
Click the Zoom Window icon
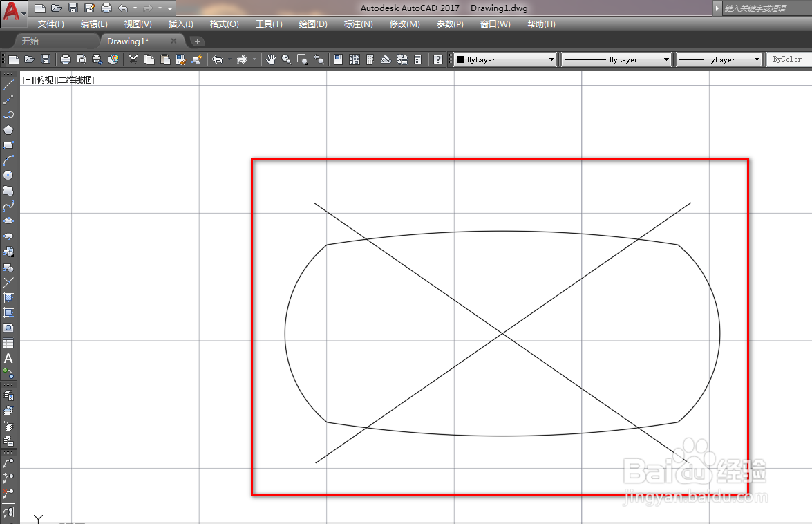coord(303,59)
